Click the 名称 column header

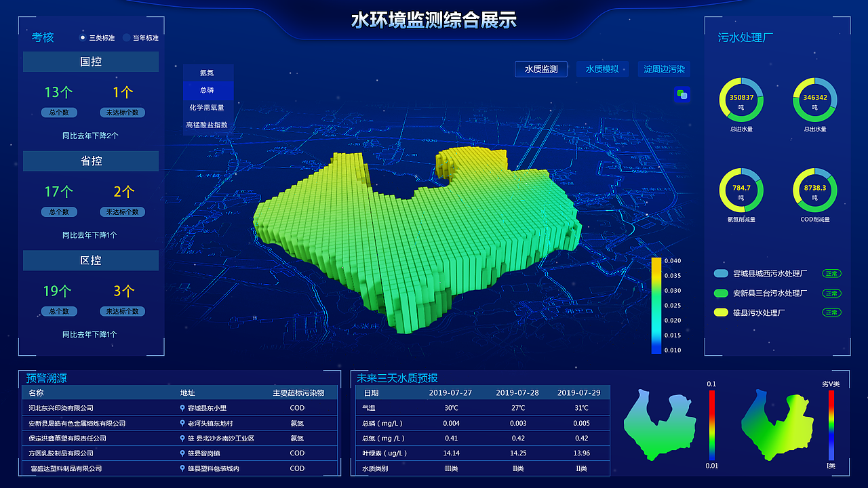tap(36, 392)
